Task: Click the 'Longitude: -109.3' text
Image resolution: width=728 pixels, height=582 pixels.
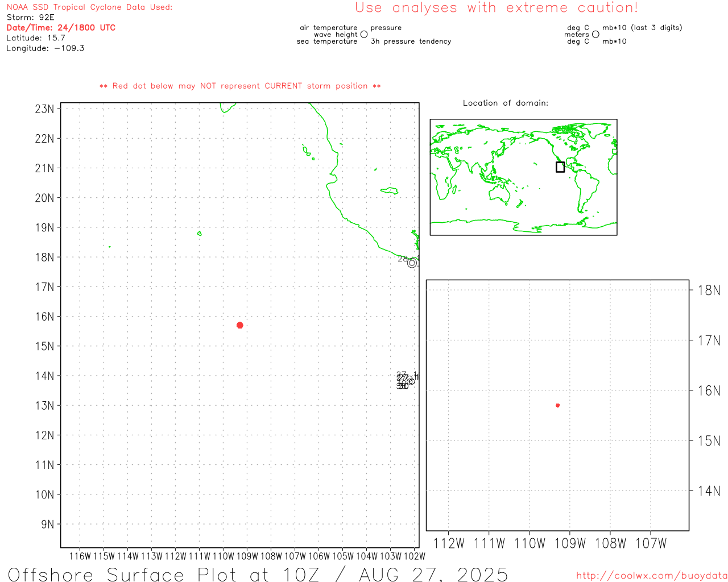Action: 45,48
